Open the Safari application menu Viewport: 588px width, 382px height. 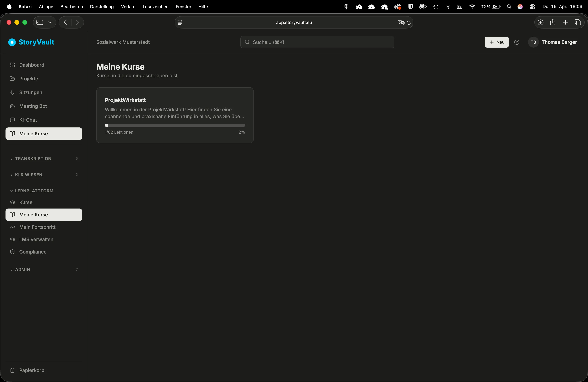coord(25,7)
